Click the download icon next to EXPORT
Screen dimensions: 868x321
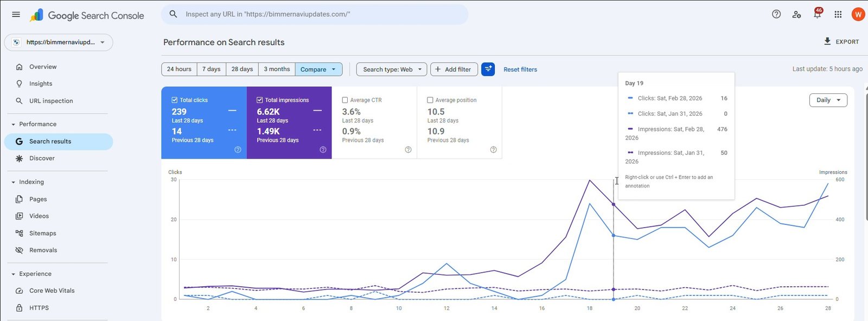pyautogui.click(x=827, y=41)
